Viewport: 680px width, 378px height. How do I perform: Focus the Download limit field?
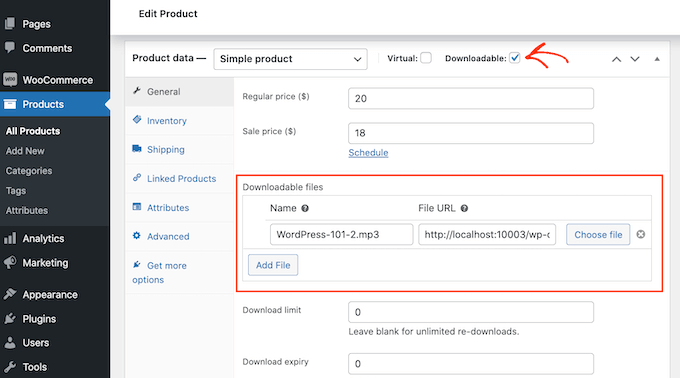pos(471,312)
